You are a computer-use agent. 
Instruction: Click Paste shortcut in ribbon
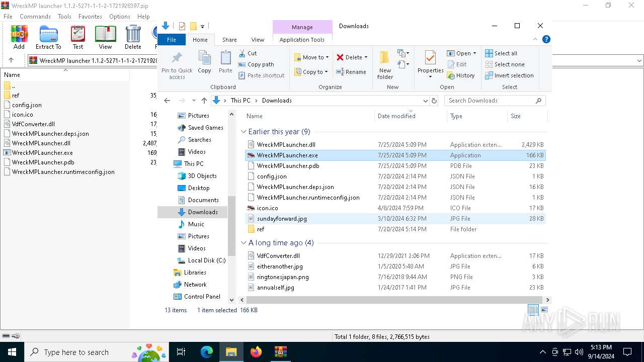tap(261, 75)
